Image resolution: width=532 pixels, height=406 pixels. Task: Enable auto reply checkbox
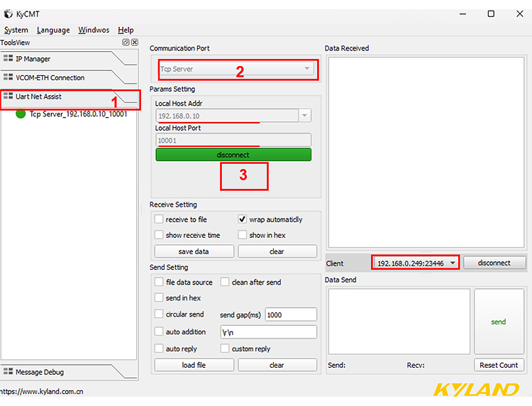click(x=159, y=349)
